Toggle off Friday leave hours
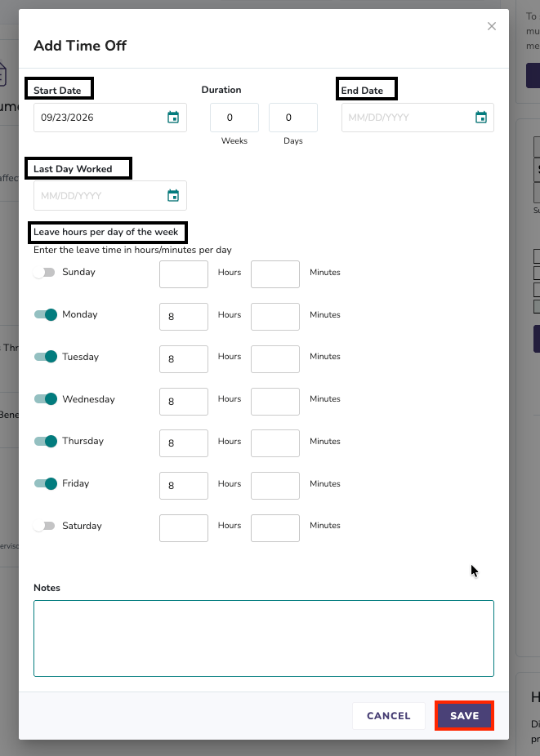 click(x=46, y=483)
